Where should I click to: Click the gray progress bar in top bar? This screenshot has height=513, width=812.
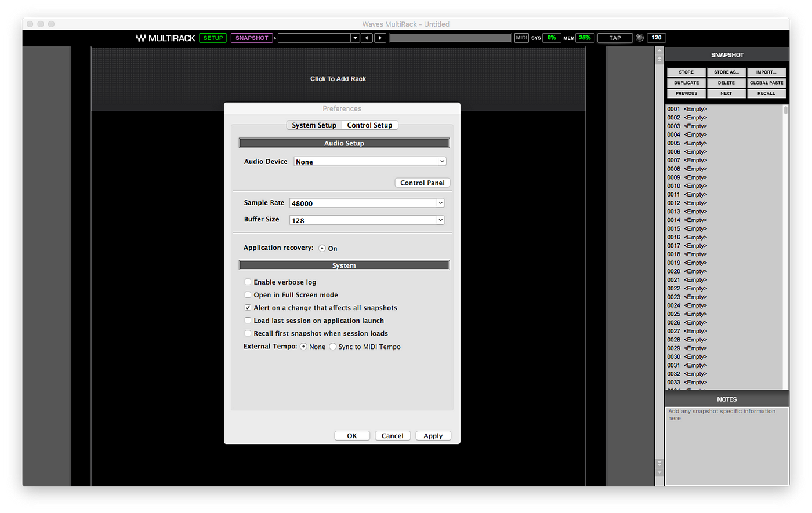coord(450,38)
